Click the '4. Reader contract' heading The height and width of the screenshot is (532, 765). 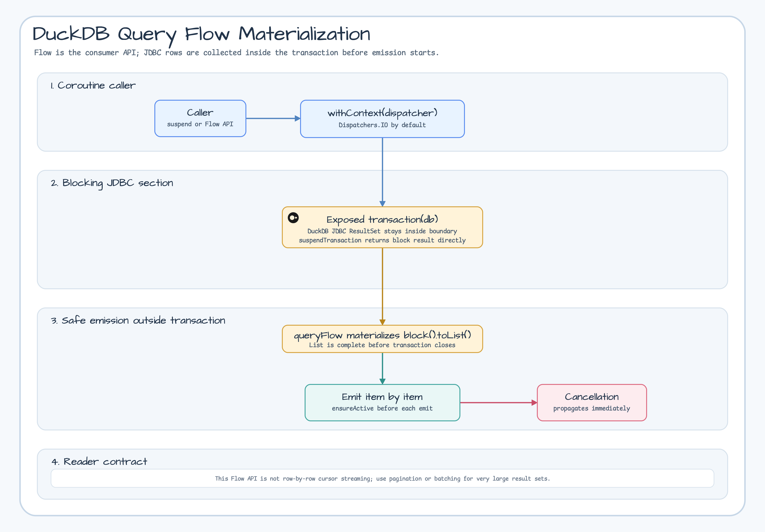pos(99,461)
